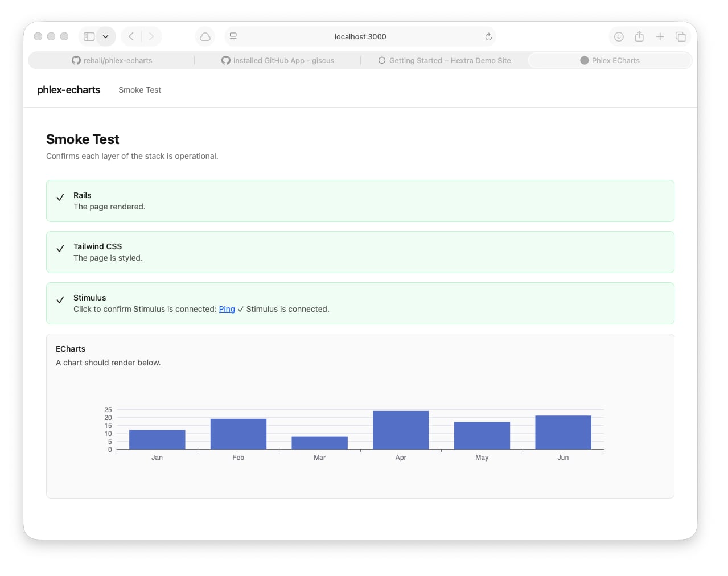Switch to rehali/phlex-echarts tab
The width and height of the screenshot is (728, 576).
click(x=112, y=60)
